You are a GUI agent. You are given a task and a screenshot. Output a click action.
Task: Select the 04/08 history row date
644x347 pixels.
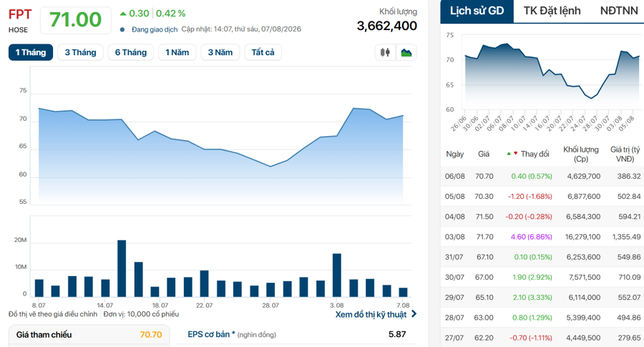pyautogui.click(x=454, y=216)
